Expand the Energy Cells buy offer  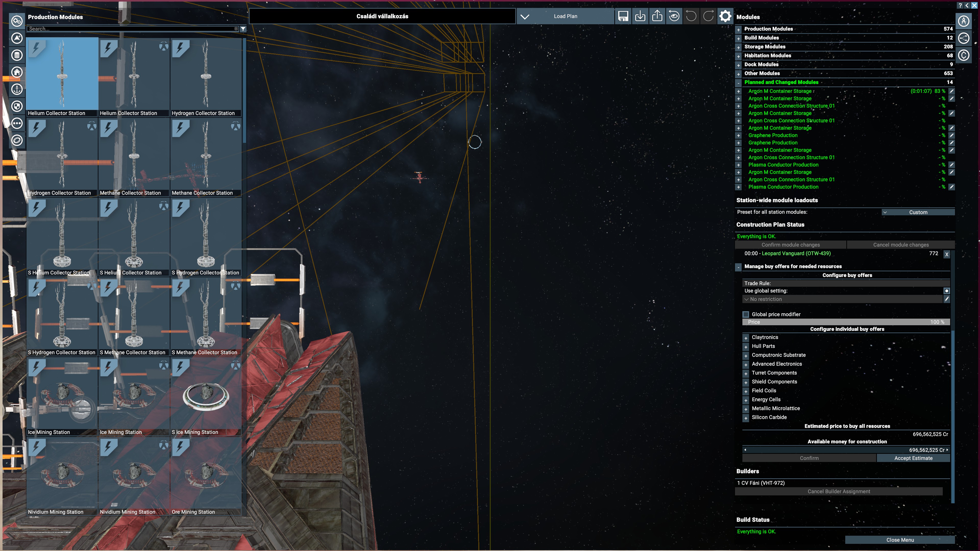(746, 400)
